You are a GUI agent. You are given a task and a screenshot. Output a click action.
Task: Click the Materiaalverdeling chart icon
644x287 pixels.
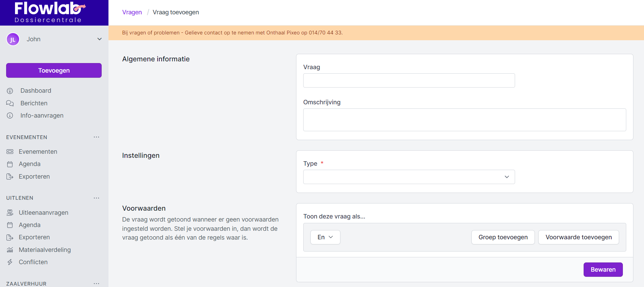point(10,250)
